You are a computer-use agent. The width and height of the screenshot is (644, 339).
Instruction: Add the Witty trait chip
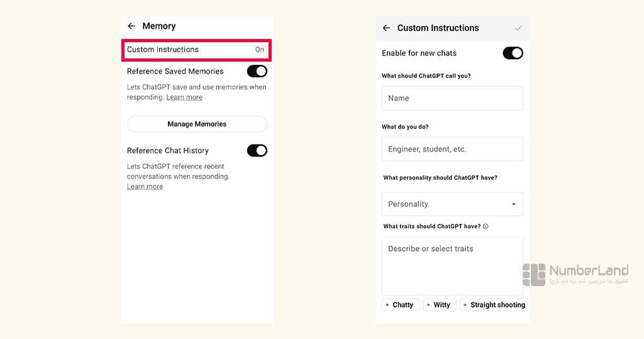pos(439,305)
